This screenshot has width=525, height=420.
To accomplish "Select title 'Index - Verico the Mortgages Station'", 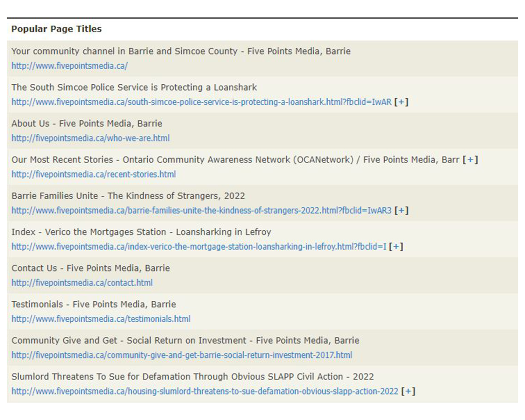I will [141, 232].
